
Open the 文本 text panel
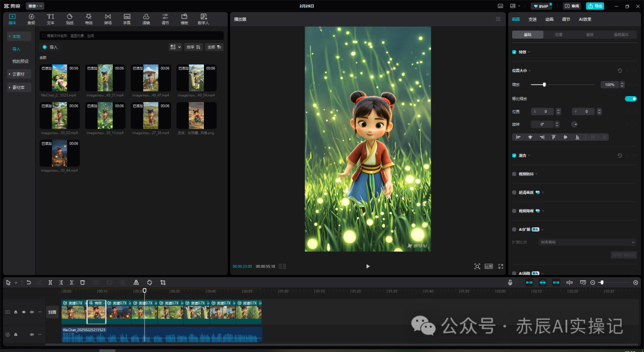51,19
